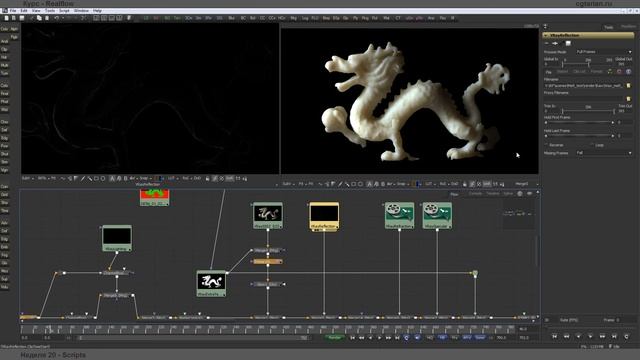Viewport: 640px width, 360px height.
Task: Select the first film-reel loader node
Action: 399,215
